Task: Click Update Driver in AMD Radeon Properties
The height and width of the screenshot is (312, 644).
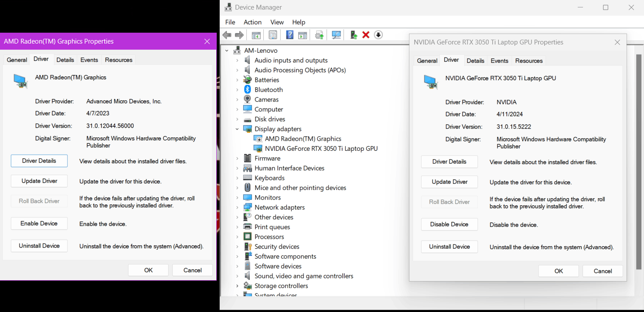Action: point(39,181)
